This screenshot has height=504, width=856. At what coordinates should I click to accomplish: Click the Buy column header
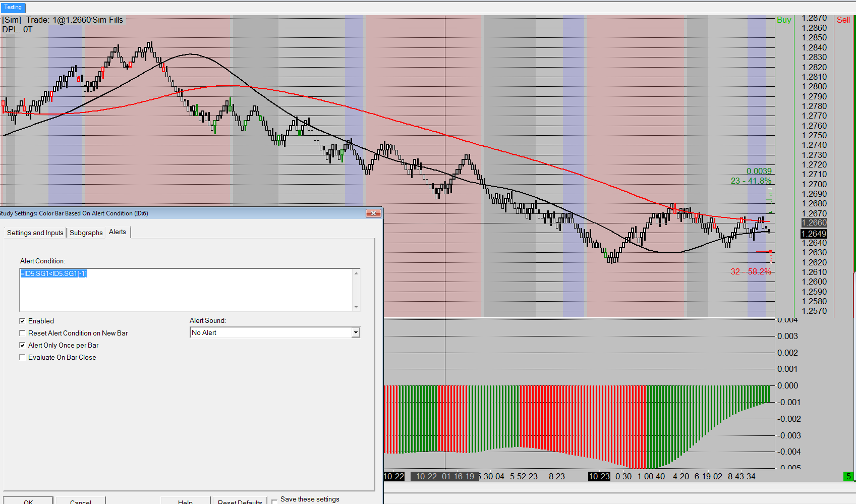(784, 20)
